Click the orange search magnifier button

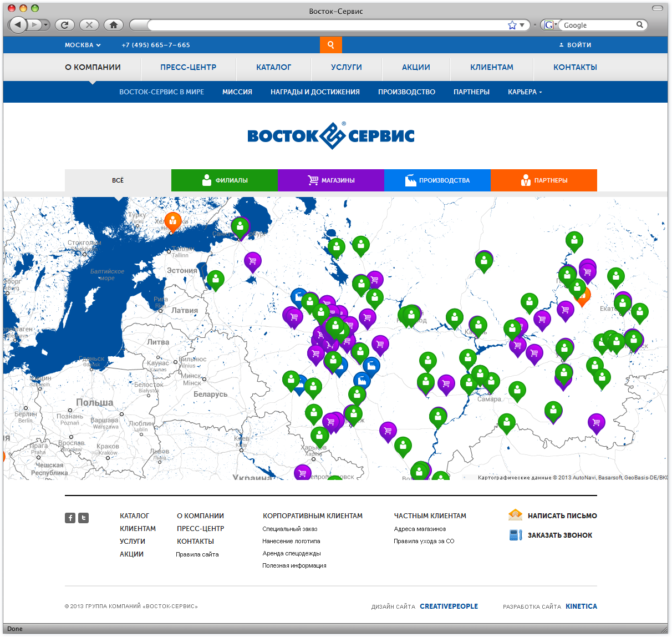331,45
